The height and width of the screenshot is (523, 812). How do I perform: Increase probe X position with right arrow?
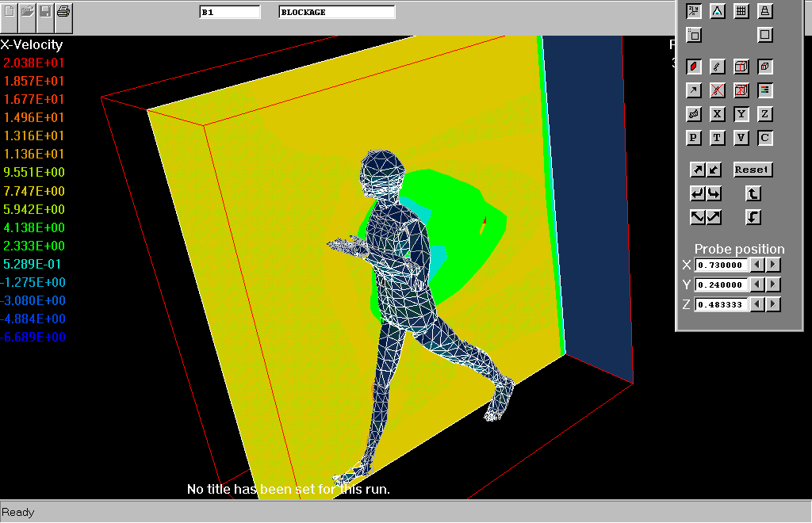coord(773,265)
